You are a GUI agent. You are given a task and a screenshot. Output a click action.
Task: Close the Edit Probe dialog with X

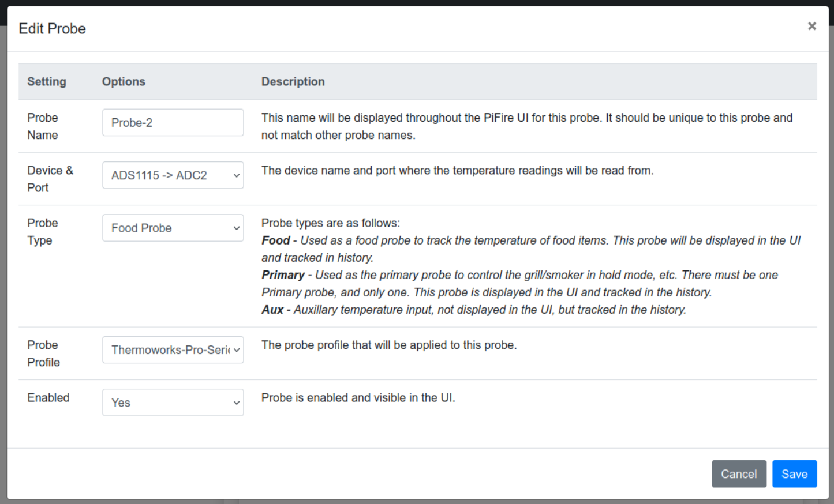pyautogui.click(x=811, y=26)
